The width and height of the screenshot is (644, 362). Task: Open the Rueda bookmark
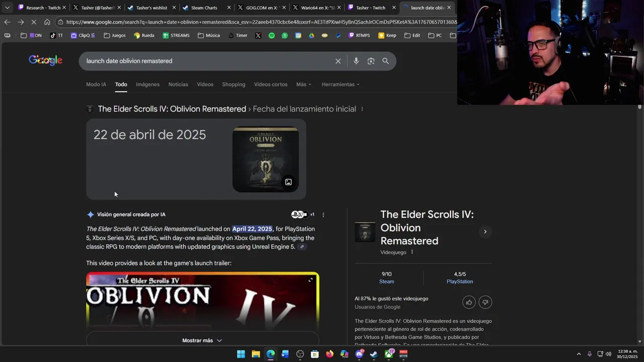tap(144, 35)
